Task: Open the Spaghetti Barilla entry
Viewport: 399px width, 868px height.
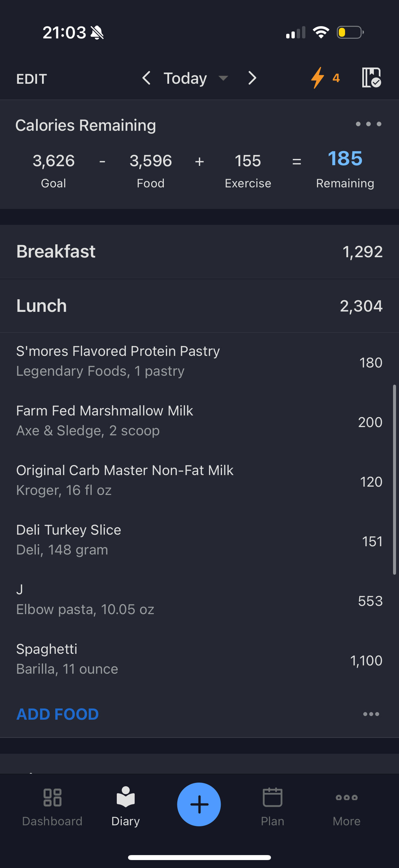Action: tap(199, 659)
